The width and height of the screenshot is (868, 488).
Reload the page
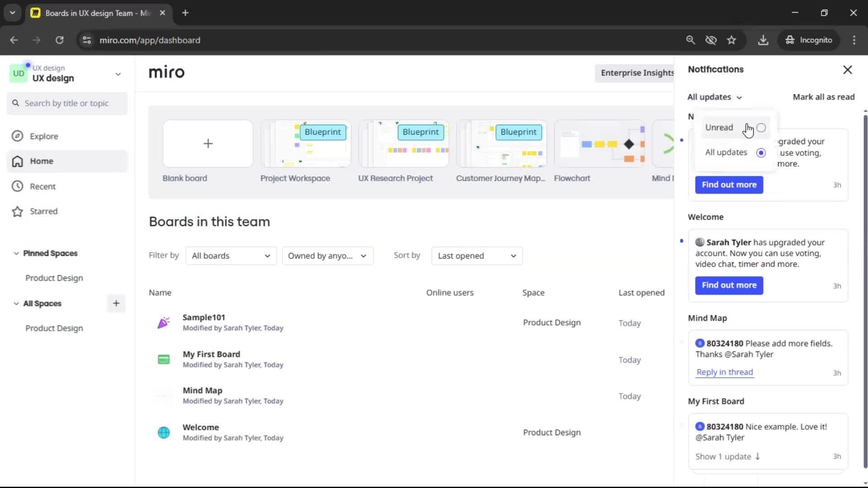[x=59, y=40]
